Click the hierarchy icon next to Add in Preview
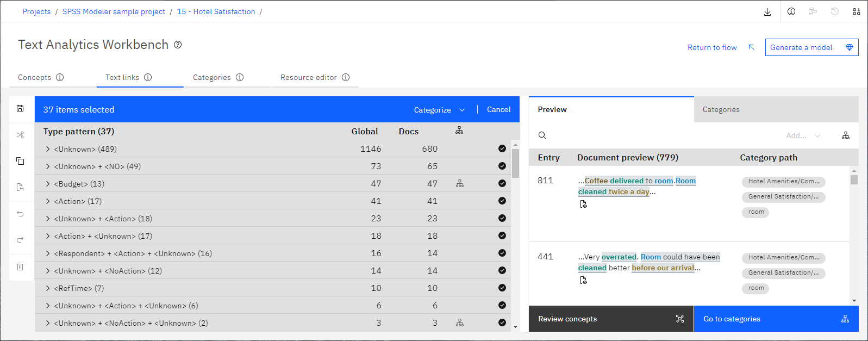868x341 pixels. click(846, 135)
